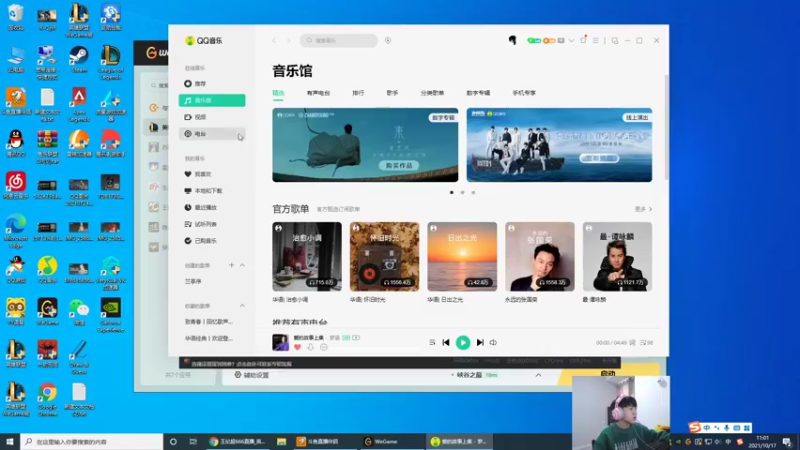Switch to mini player mode icon
The height and width of the screenshot is (450, 800).
tap(615, 40)
